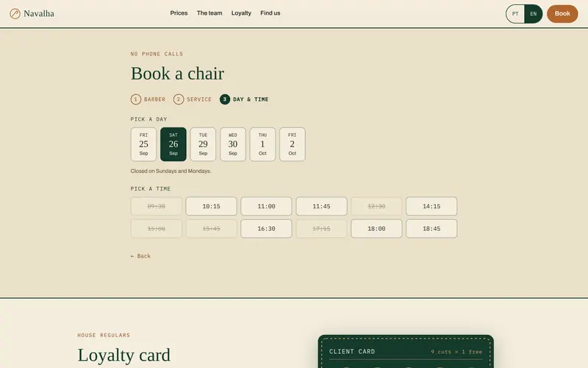588x368 pixels.
Task: Switch language to PT
Action: (x=515, y=14)
